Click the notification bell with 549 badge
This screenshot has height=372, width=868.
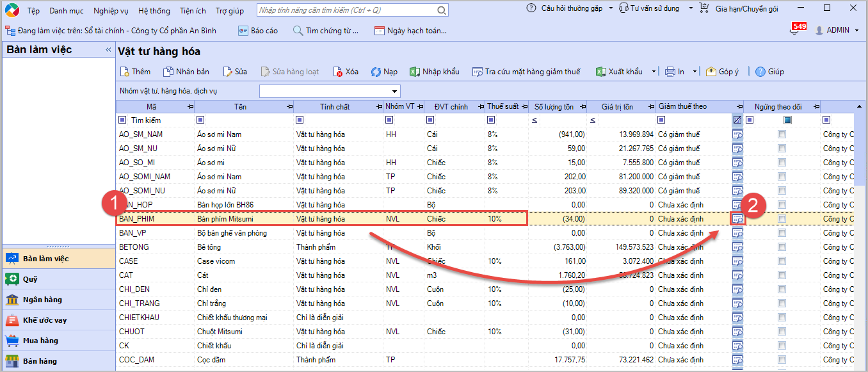click(794, 31)
